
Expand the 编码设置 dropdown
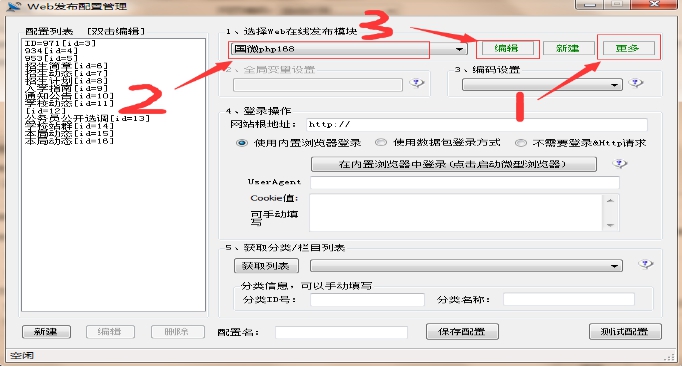point(542,84)
